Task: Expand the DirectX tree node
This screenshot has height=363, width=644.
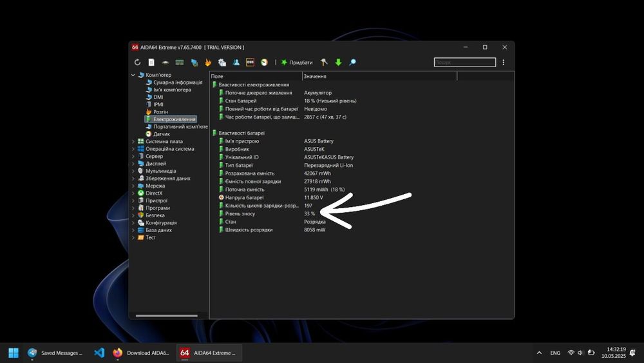Action: 133,193
